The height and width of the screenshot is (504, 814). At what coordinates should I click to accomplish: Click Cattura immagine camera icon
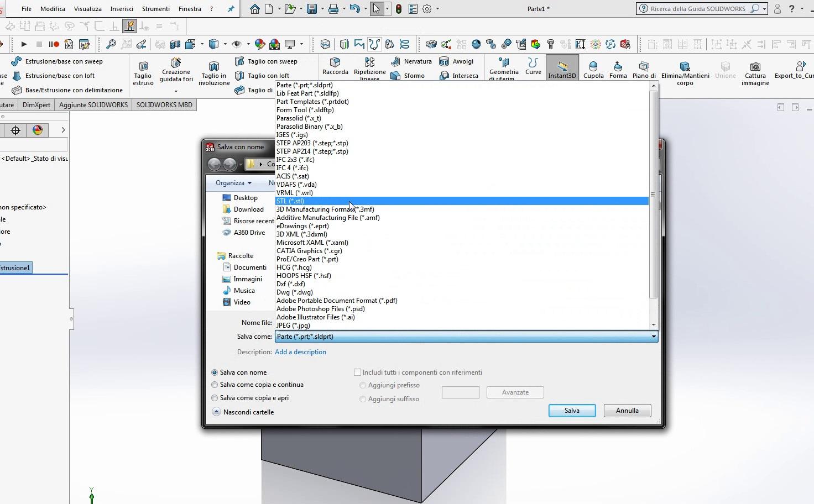coord(755,72)
